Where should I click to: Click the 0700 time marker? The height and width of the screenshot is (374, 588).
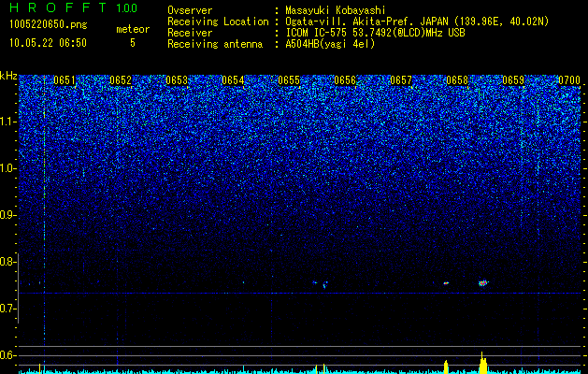569,80
